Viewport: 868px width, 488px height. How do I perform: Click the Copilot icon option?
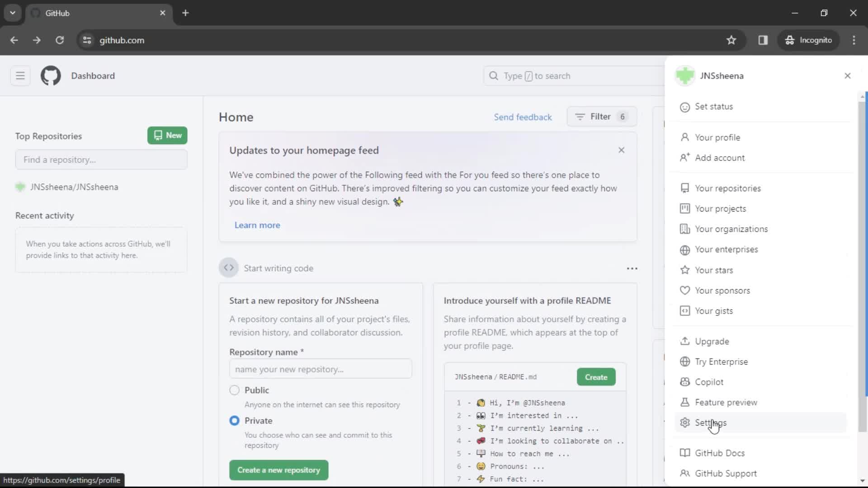coord(709,382)
